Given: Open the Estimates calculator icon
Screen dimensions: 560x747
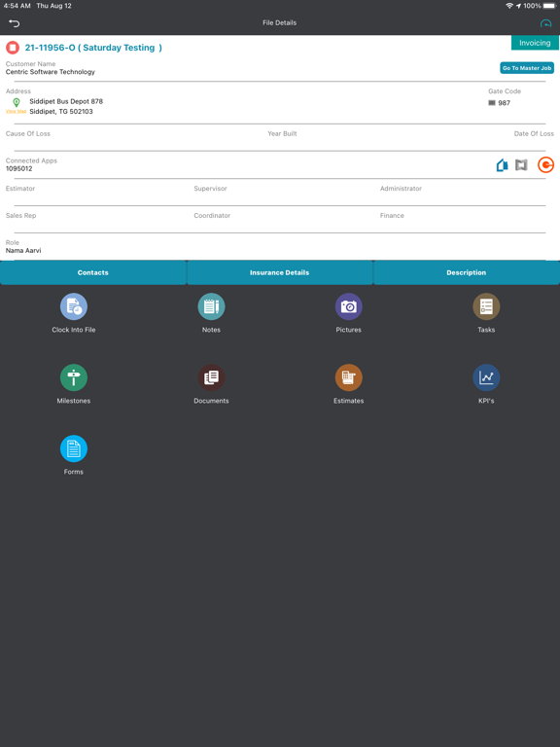Looking at the screenshot, I should tap(349, 377).
